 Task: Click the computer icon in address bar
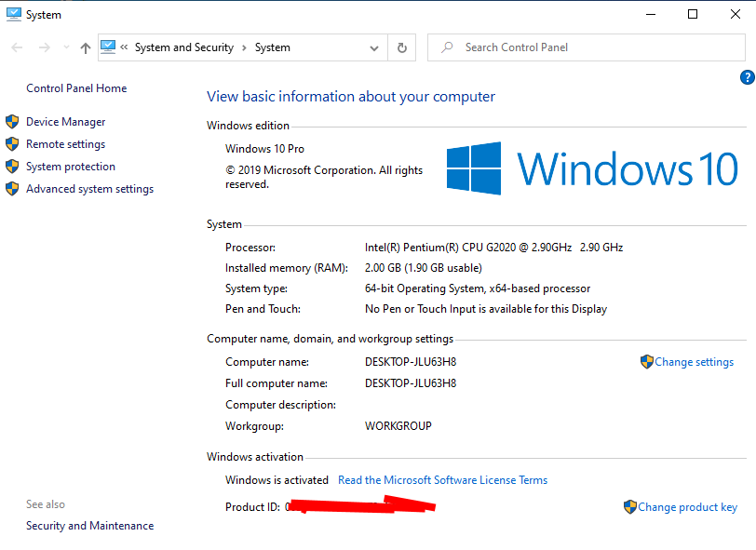(x=108, y=47)
